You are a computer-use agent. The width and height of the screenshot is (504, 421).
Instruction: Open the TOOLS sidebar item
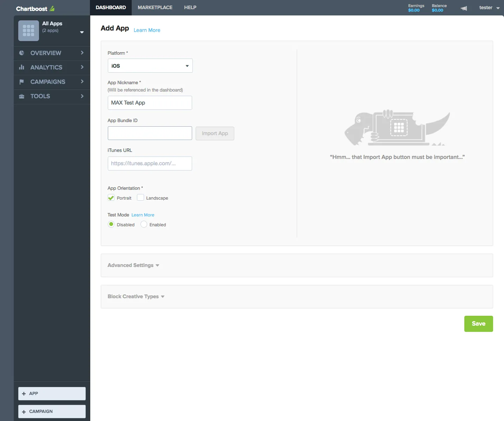pos(52,96)
